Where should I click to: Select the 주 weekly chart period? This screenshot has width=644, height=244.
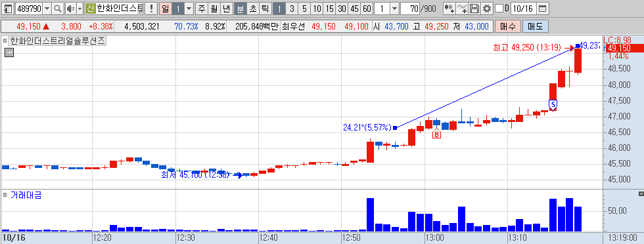[202, 9]
